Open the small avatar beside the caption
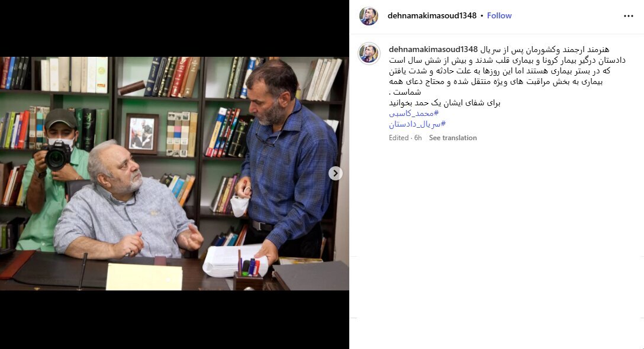Screen dimensions: 644x349 [369, 53]
